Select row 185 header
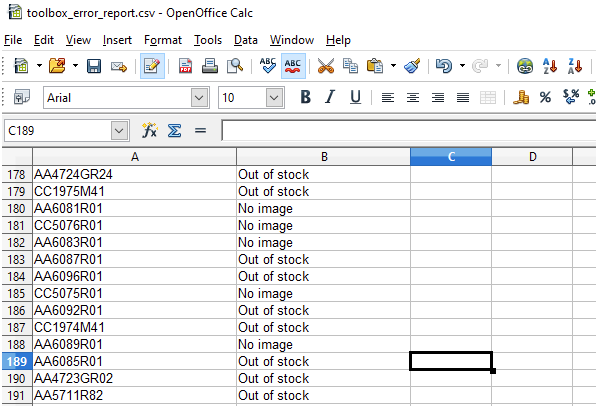 (16, 294)
